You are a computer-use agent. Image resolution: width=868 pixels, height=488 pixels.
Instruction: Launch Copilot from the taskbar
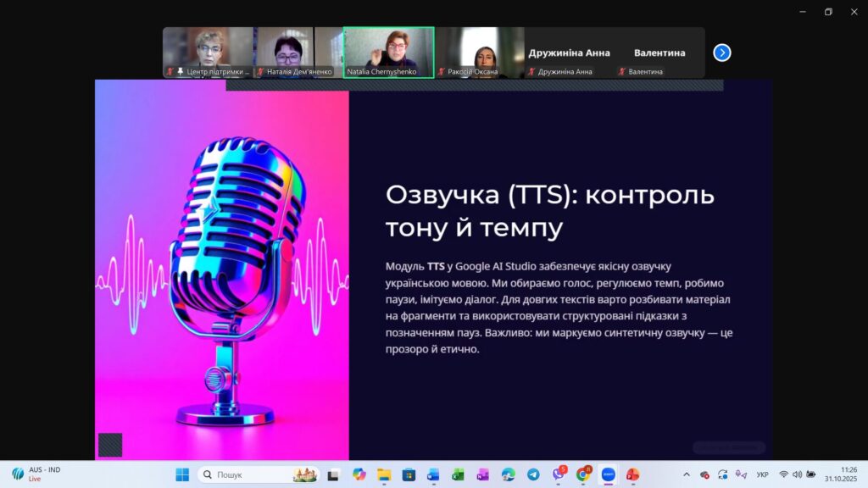[359, 474]
